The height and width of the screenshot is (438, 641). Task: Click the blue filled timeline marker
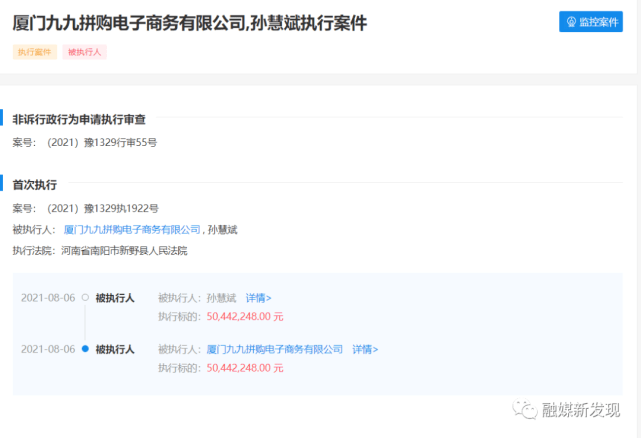click(x=85, y=349)
